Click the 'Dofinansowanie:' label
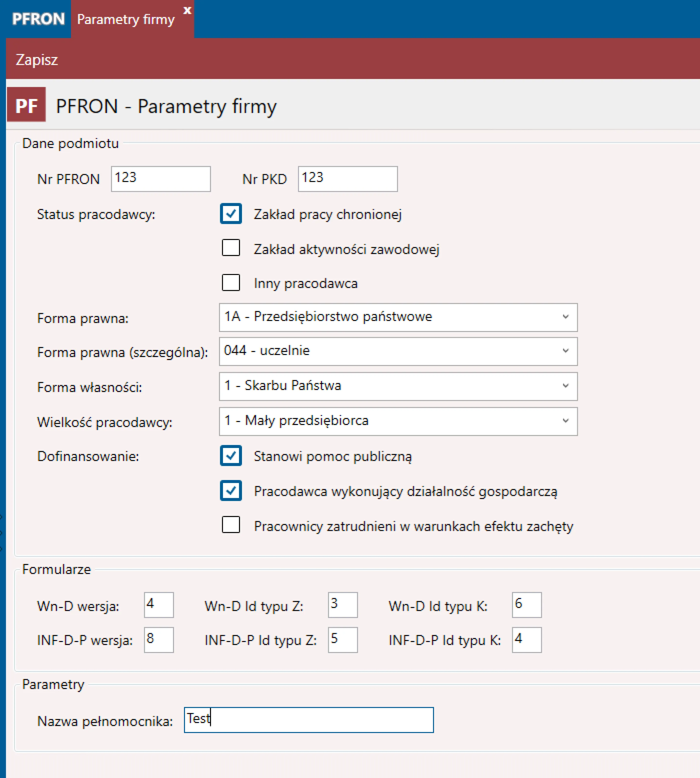This screenshot has width=700, height=778. pyautogui.click(x=88, y=457)
